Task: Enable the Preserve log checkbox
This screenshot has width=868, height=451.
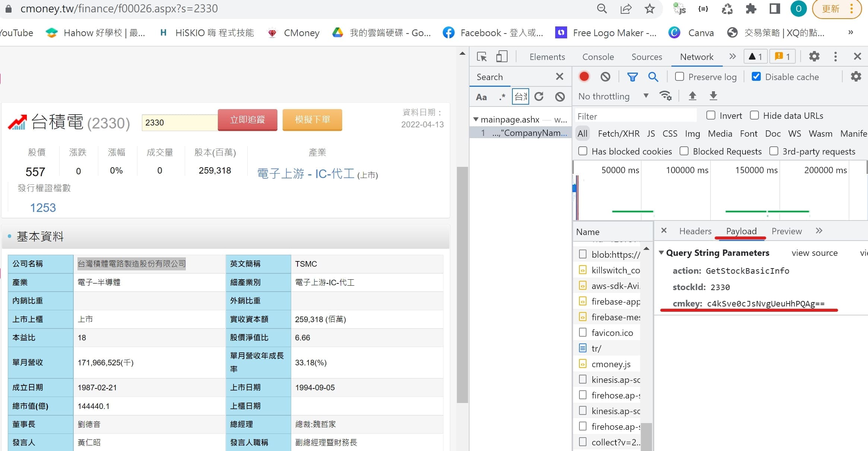Action: [x=680, y=76]
